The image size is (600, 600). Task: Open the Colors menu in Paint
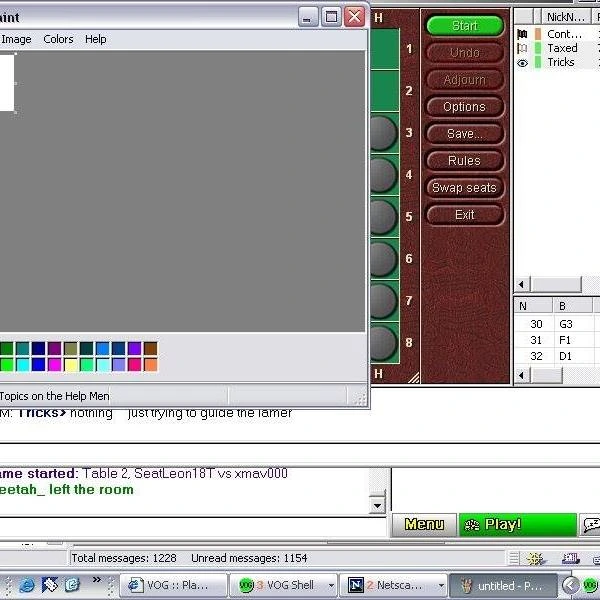click(58, 39)
